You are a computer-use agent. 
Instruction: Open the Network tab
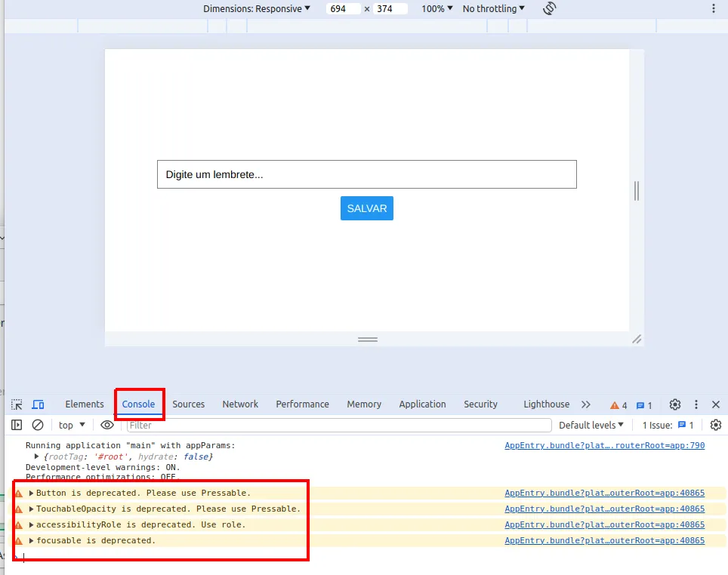tap(240, 404)
